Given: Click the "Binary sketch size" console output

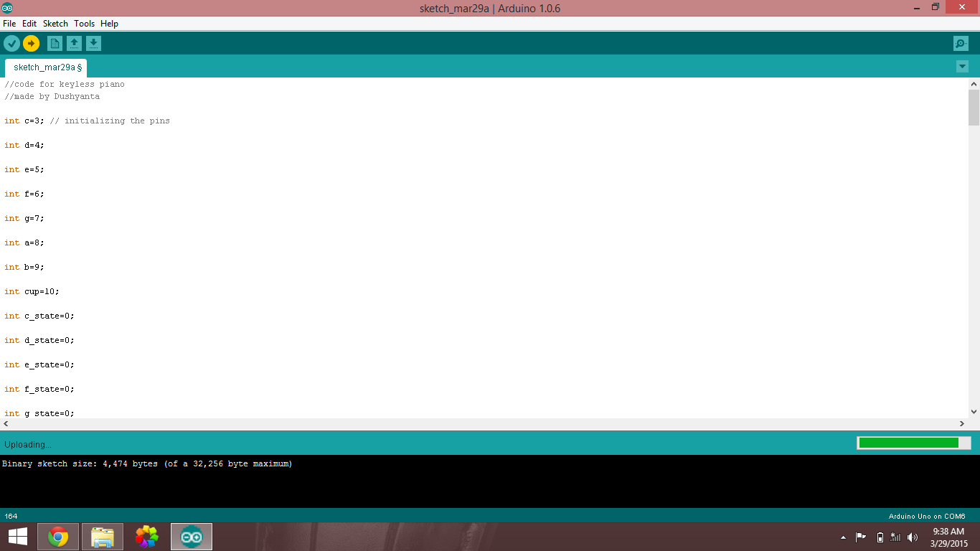Looking at the screenshot, I should tap(147, 464).
